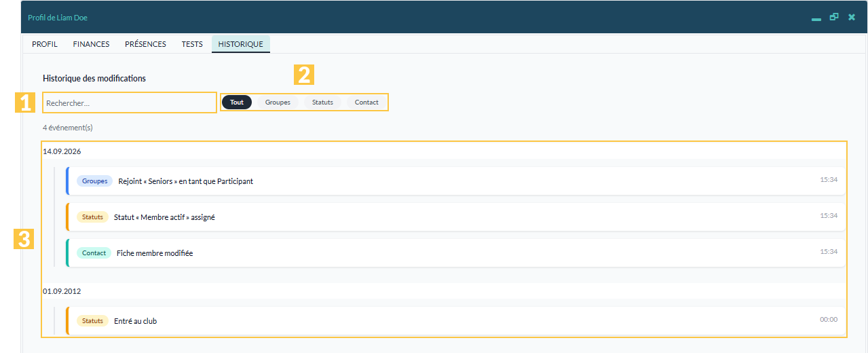868x353 pixels.
Task: Switch to the PROFIL tab
Action: pyautogui.click(x=45, y=44)
